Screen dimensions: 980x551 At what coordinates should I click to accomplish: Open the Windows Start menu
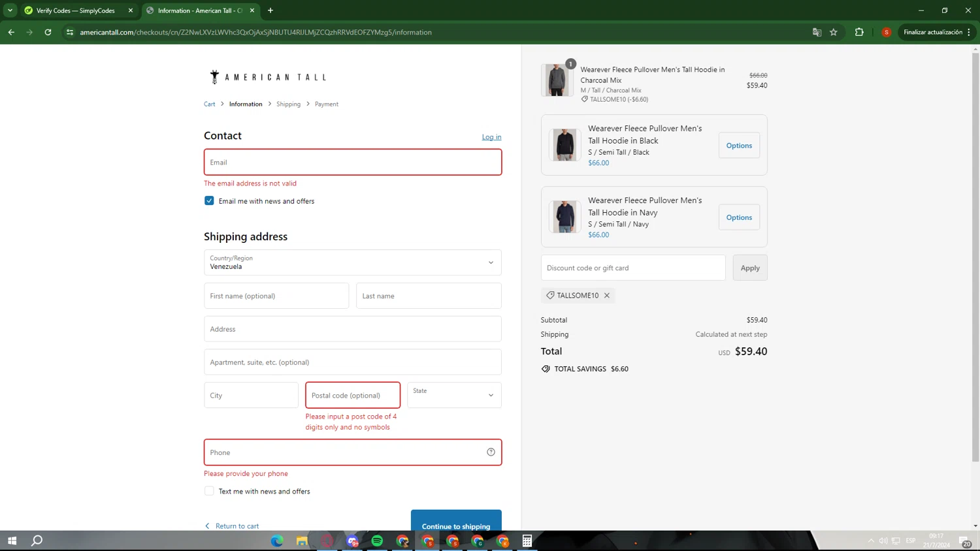pyautogui.click(x=12, y=541)
